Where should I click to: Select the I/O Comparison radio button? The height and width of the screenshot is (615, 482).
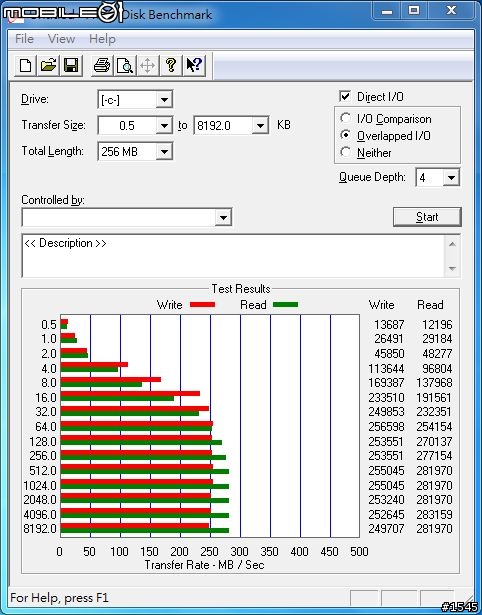[x=346, y=118]
